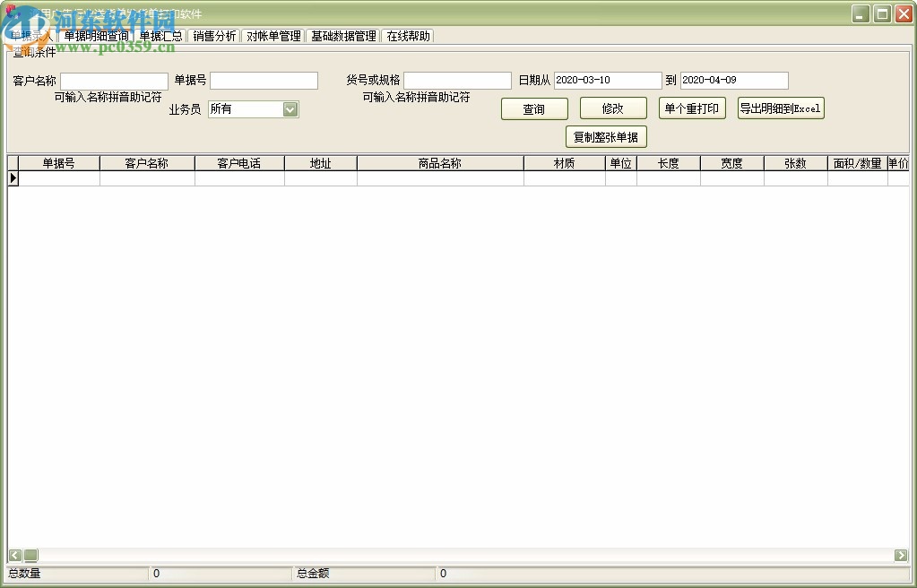Click the 材质 column header
The height and width of the screenshot is (588, 917).
(565, 163)
